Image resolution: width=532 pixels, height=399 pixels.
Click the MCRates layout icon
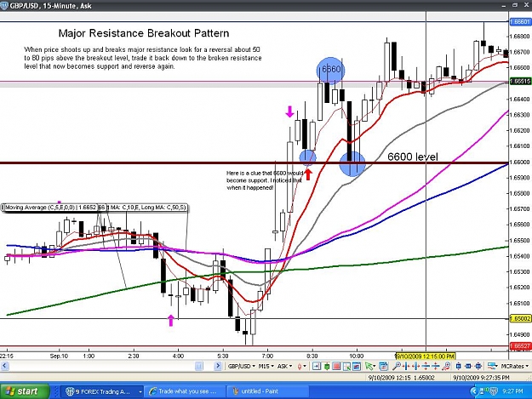pyautogui.click(x=491, y=366)
